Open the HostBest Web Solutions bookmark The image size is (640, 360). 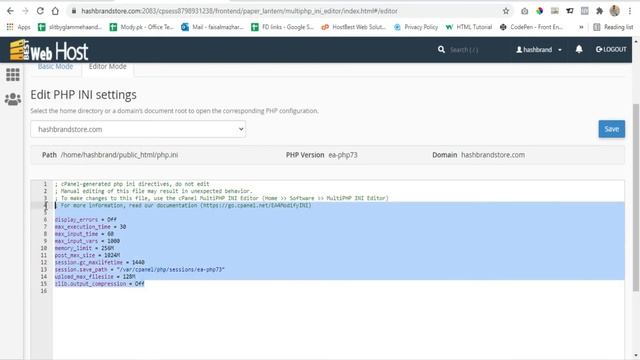coord(353,27)
